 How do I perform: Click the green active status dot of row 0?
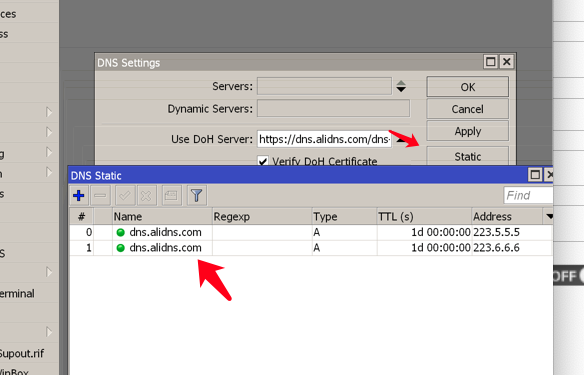(120, 232)
